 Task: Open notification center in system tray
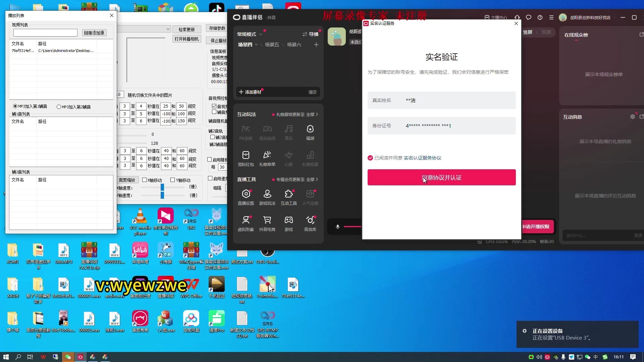tap(633, 357)
